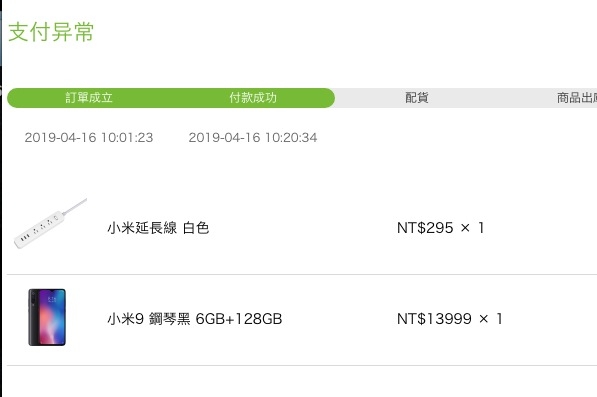Viewport: 597px width, 397px height.
Task: Click the 白色 color variant text
Action: coord(196,228)
